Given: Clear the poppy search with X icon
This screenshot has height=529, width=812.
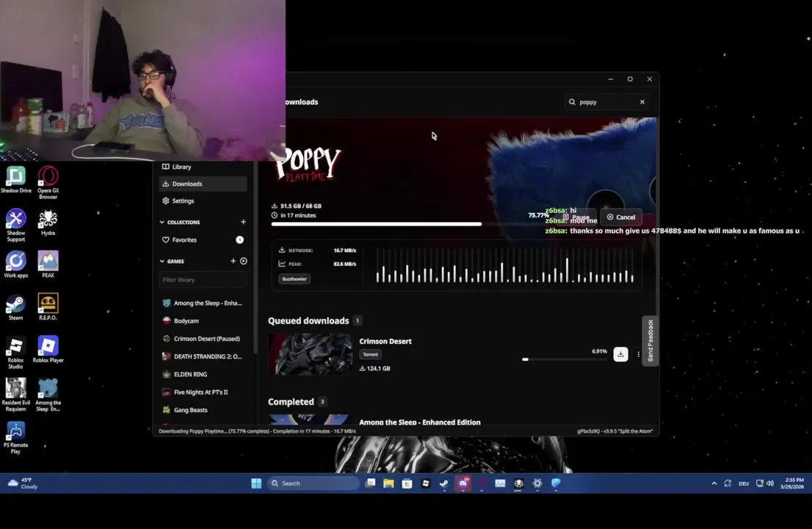Looking at the screenshot, I should [642, 102].
